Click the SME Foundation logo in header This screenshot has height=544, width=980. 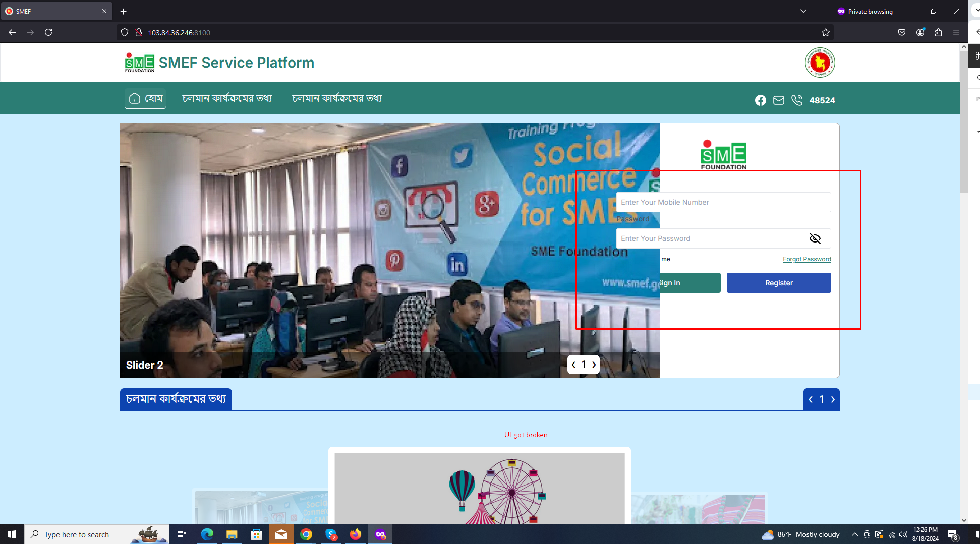[x=140, y=63]
